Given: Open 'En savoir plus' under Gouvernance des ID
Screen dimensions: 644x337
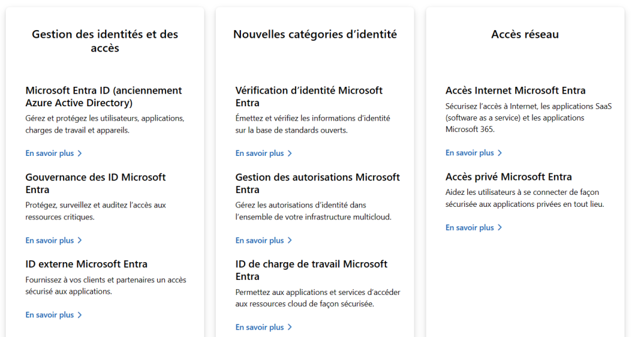Looking at the screenshot, I should (x=54, y=240).
